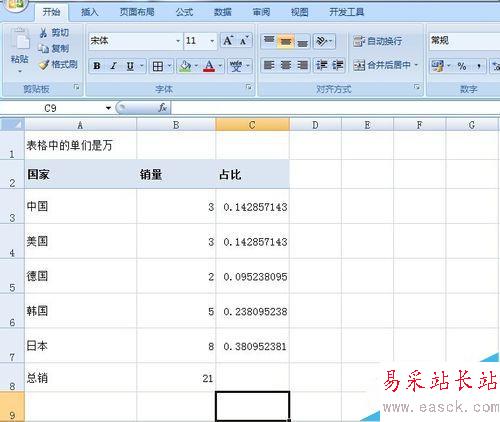The height and width of the screenshot is (422, 500).
Task: Toggle wrap text (自动换行)
Action: click(378, 41)
